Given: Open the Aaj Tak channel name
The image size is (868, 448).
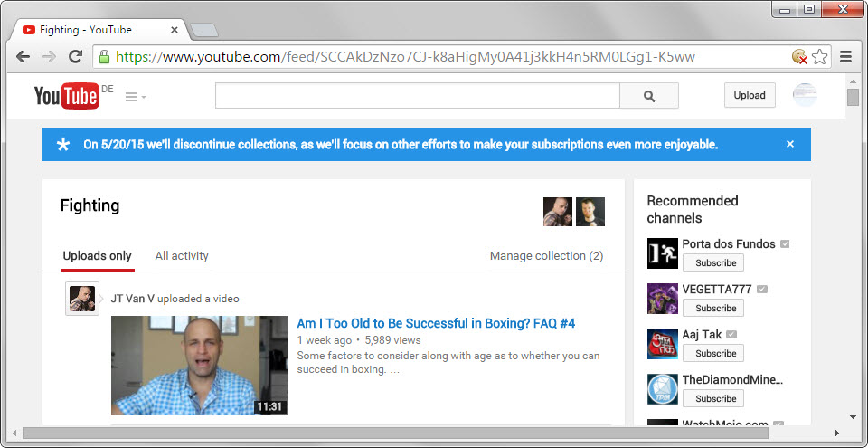Looking at the screenshot, I should click(x=702, y=334).
